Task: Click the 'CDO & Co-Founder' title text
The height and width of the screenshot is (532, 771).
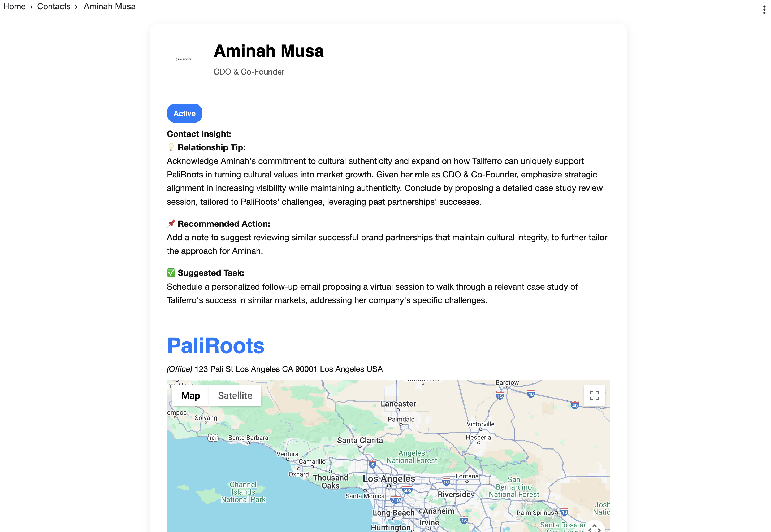Action: [x=249, y=72]
